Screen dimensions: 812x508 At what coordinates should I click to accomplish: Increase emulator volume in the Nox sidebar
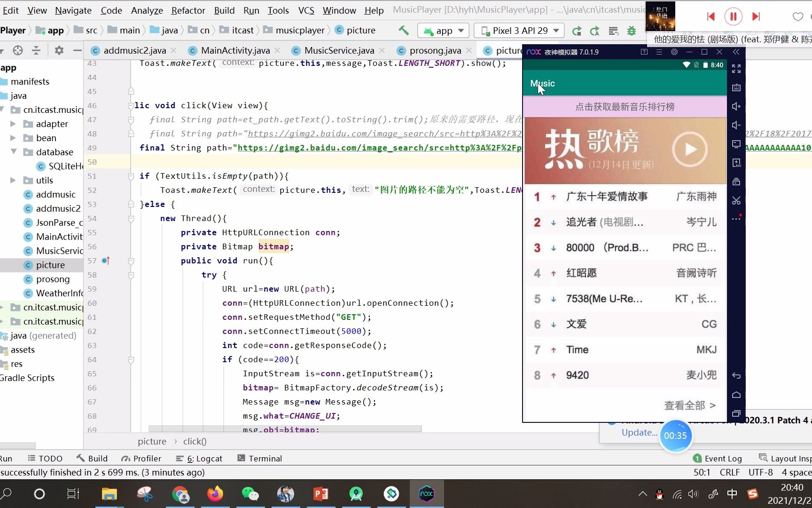click(736, 106)
